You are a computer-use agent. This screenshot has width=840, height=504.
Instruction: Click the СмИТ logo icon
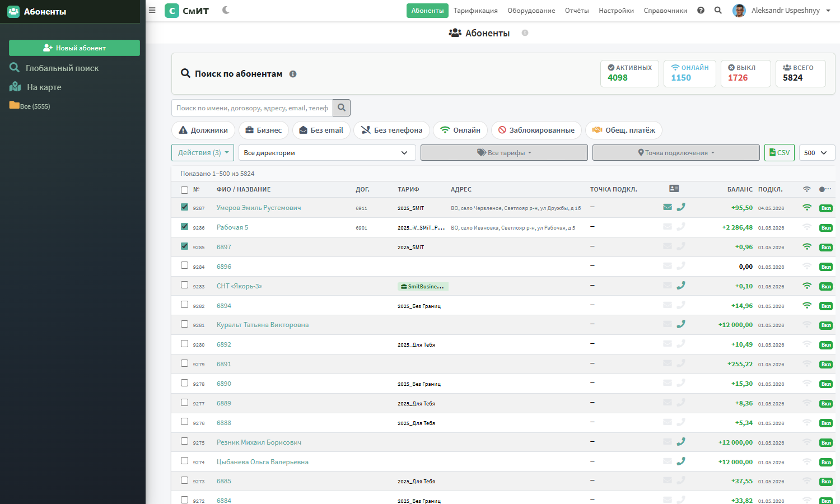tap(172, 11)
